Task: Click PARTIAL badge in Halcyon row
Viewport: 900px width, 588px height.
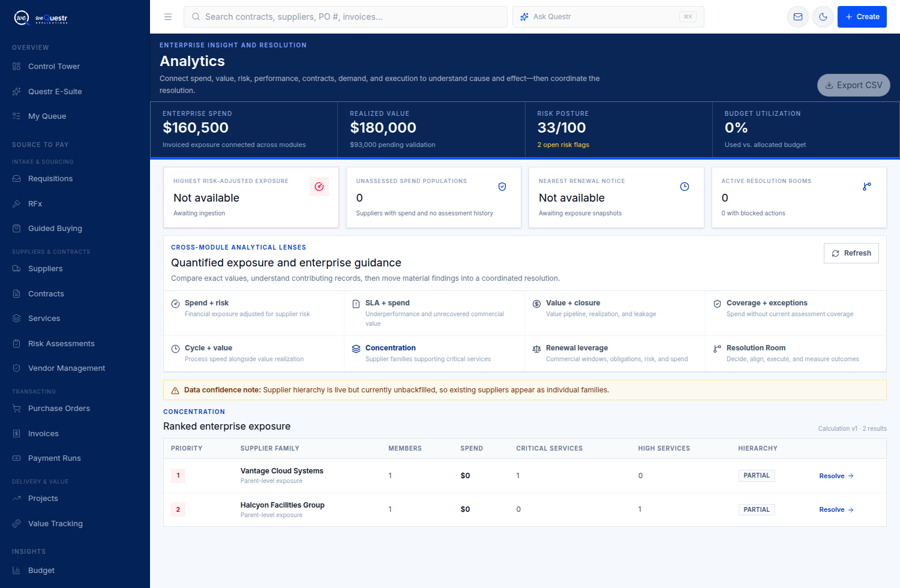Action: 757,509
